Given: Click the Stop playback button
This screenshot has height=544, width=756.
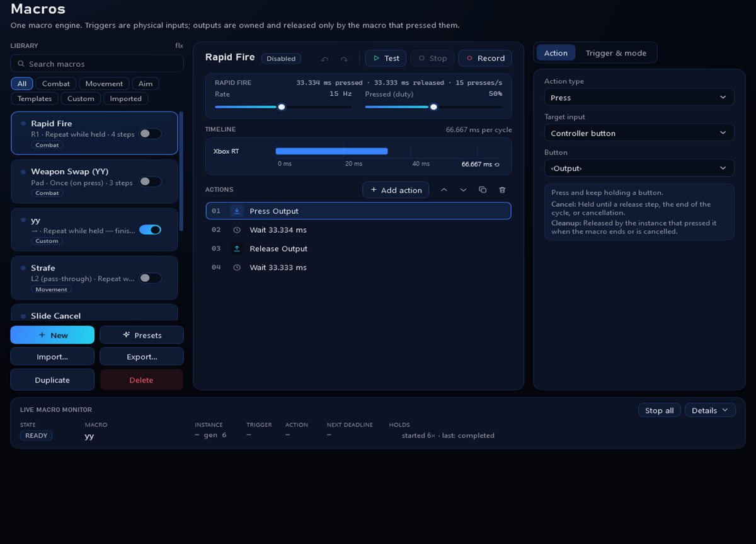Looking at the screenshot, I should (432, 58).
